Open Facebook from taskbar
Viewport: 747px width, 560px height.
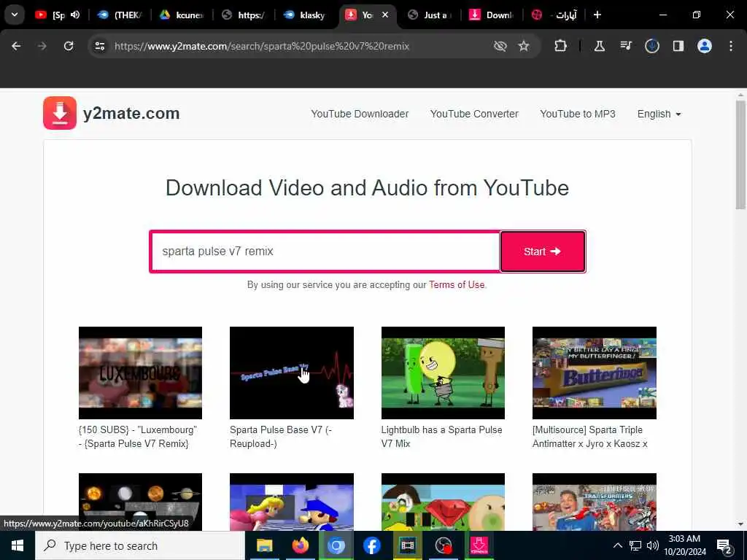point(371,545)
